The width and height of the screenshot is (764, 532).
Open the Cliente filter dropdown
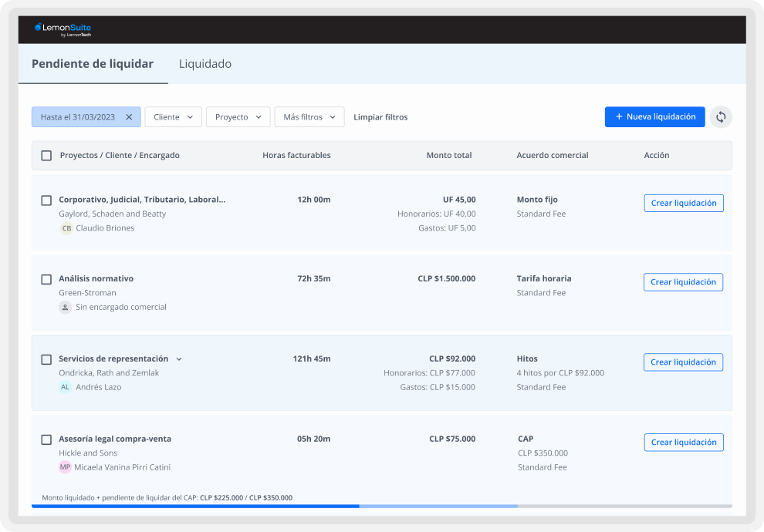[x=174, y=117]
